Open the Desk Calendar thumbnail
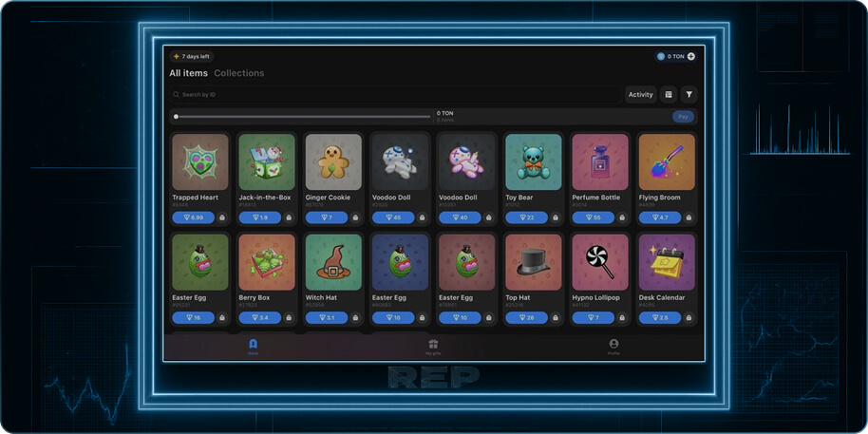Viewport: 868px width, 434px height. coord(667,262)
